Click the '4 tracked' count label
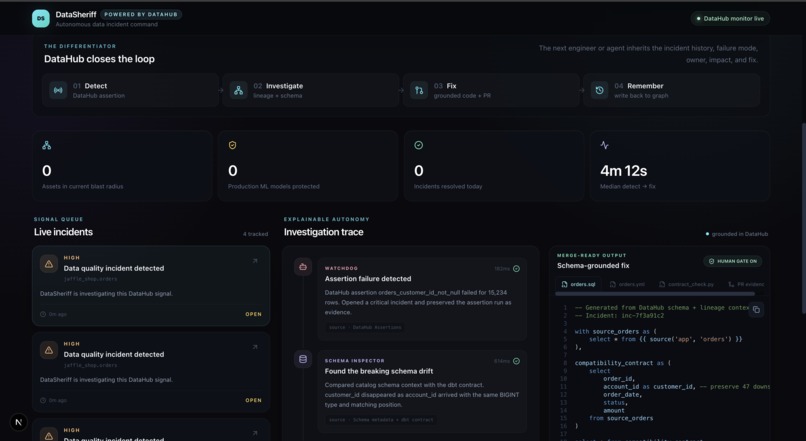The height and width of the screenshot is (441, 806). [255, 234]
